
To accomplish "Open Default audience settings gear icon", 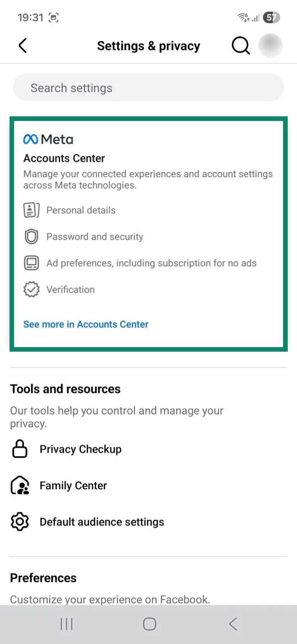I will pos(20,521).
